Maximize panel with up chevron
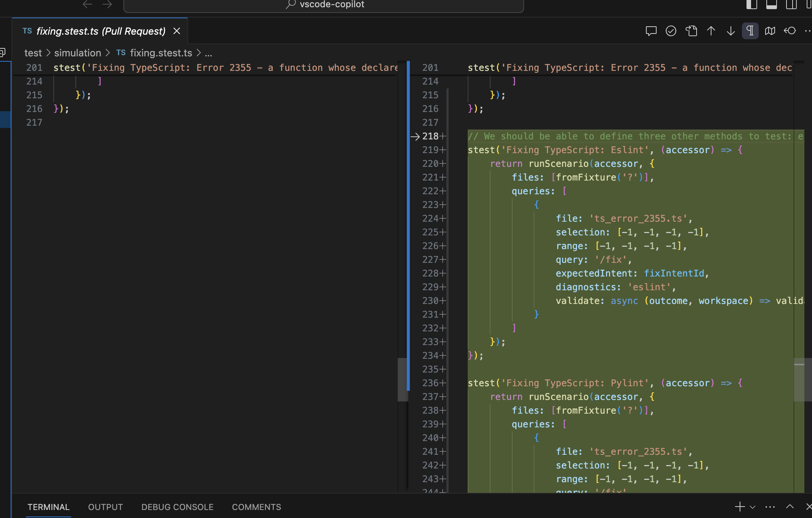The image size is (812, 518). tap(790, 507)
